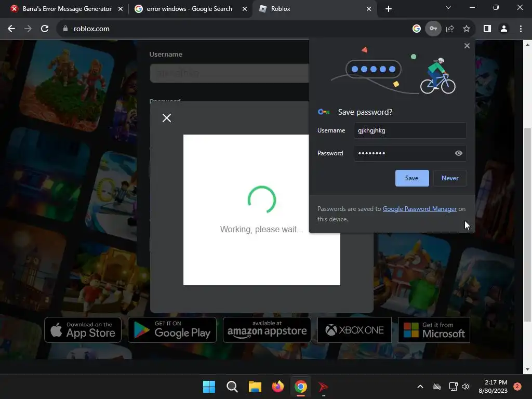Open network settings tray icon
The height and width of the screenshot is (399, 532).
[453, 387]
